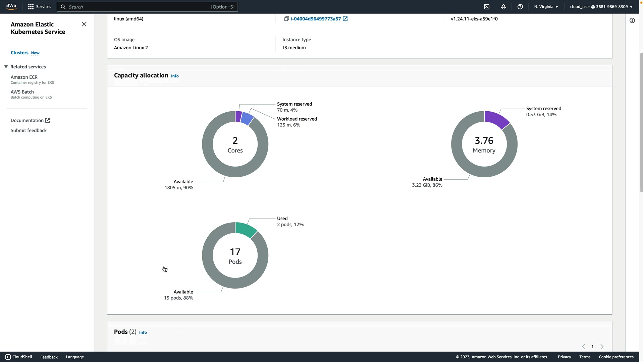The image size is (644, 362).
Task: Open the notifications bell
Action: 503,7
